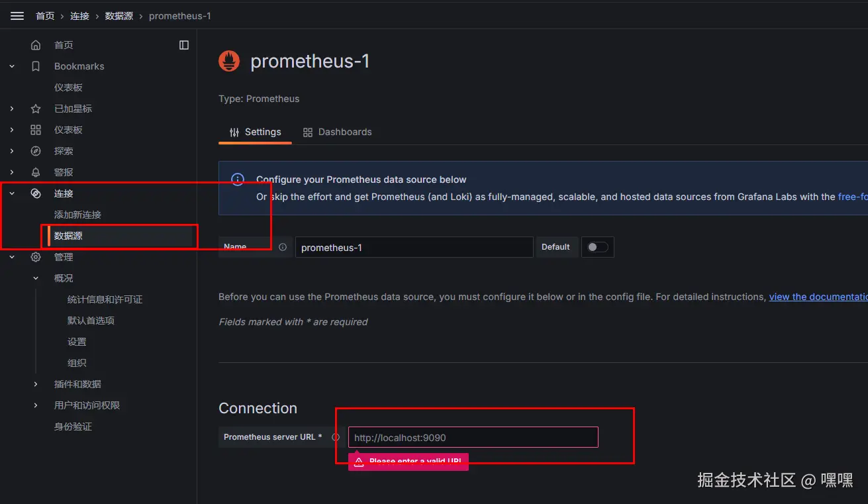Click the Prometheus server URL field
This screenshot has width=868, height=504.
click(x=473, y=437)
